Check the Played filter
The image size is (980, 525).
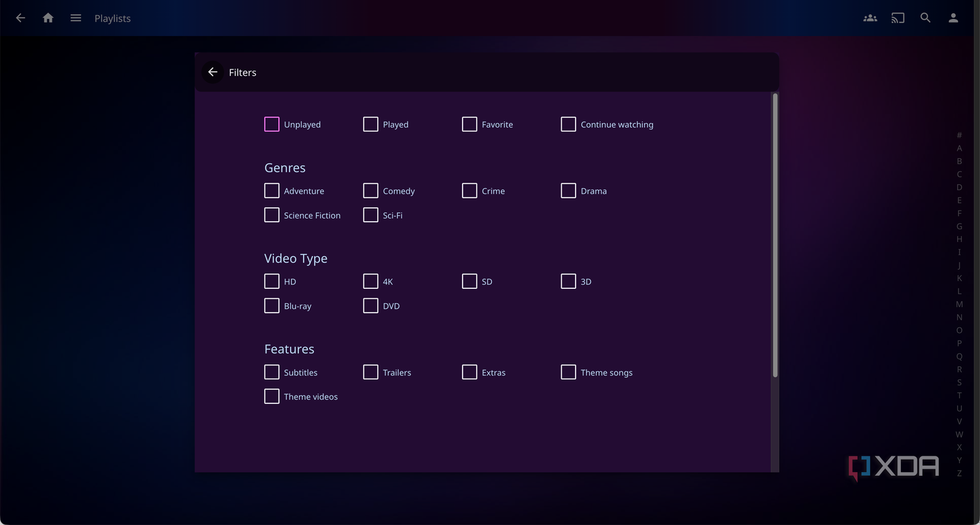370,124
